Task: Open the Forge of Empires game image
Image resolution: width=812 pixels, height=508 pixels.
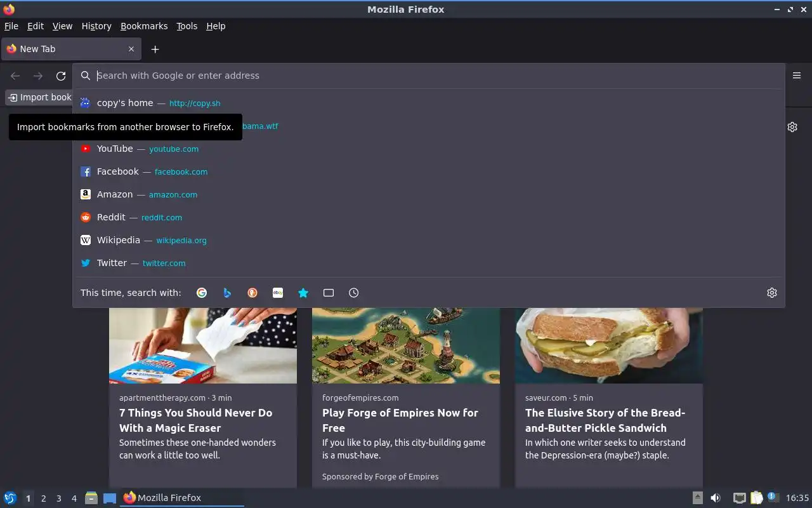Action: [x=406, y=346]
